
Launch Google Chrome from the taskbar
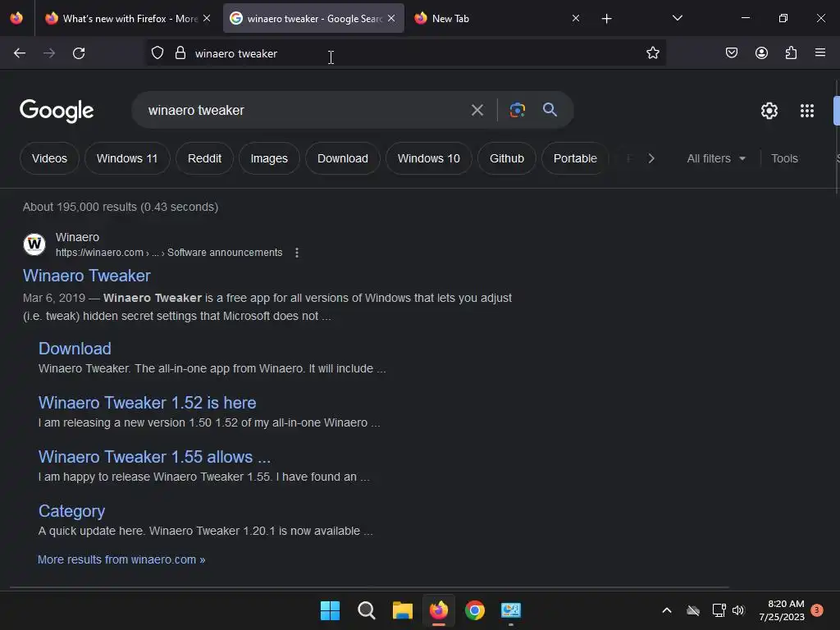[475, 610]
